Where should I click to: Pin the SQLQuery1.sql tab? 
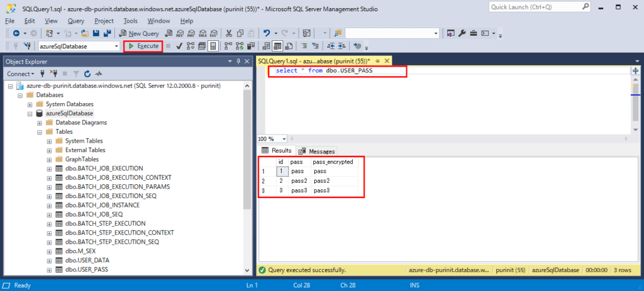click(x=378, y=61)
